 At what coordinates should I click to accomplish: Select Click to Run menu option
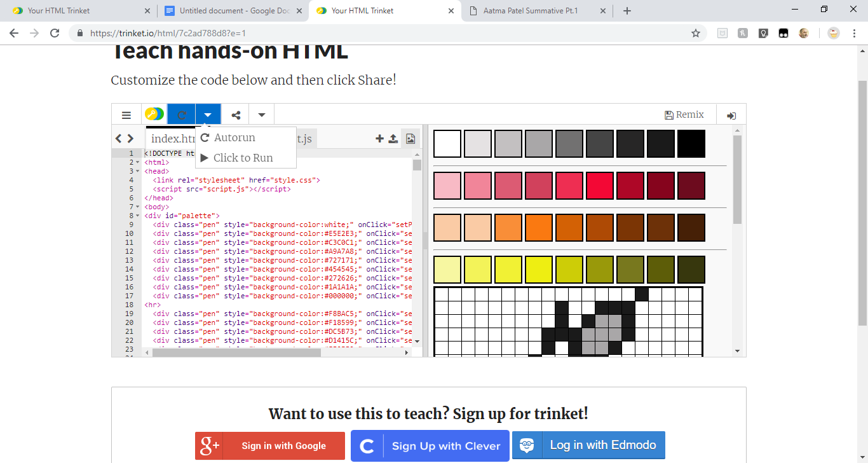(246, 158)
